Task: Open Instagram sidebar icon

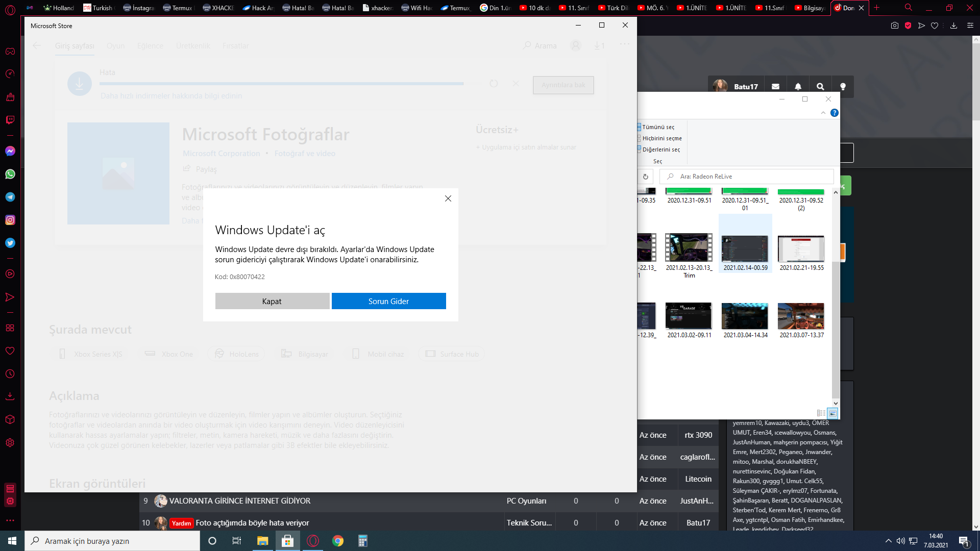Action: click(10, 220)
